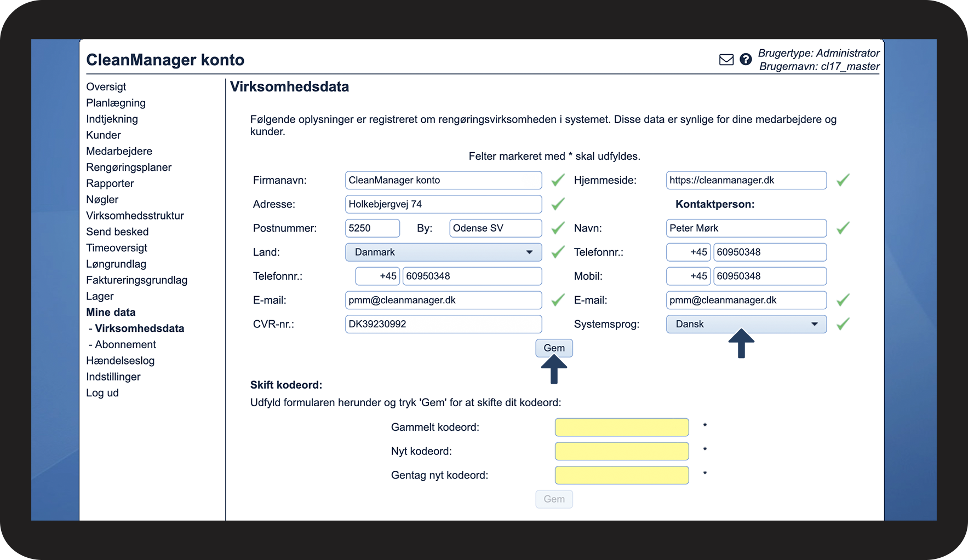Go to Abonnement under Mine data
Screen dimensions: 968x560
[125, 345]
